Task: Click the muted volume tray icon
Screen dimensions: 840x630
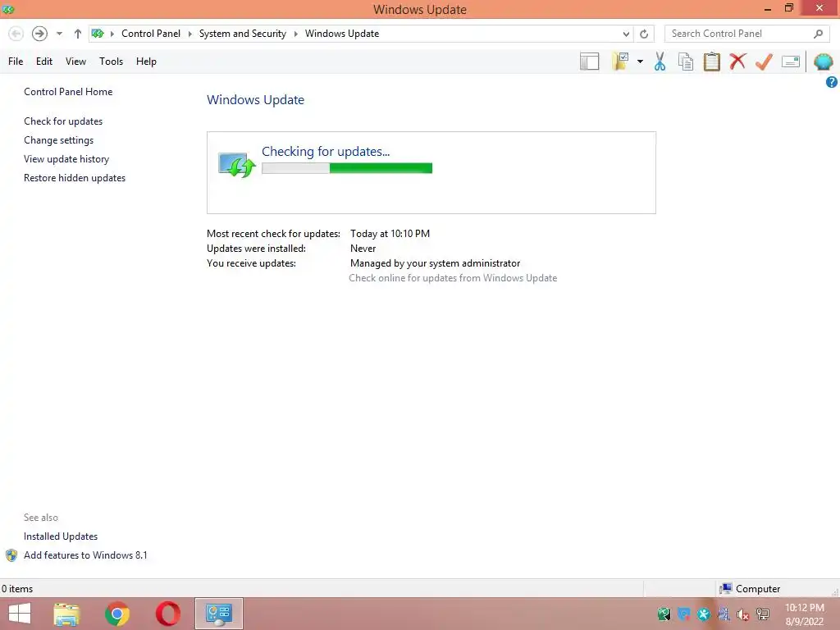Action: (742, 614)
